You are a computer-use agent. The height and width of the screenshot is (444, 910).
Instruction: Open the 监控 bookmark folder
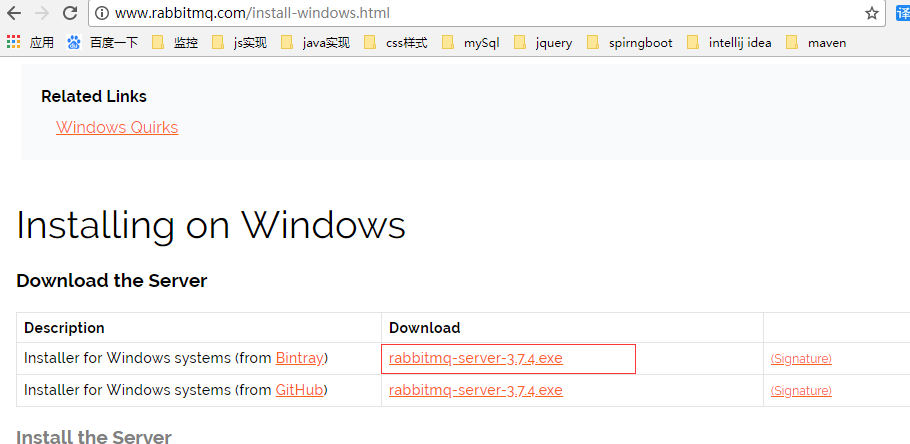click(175, 42)
